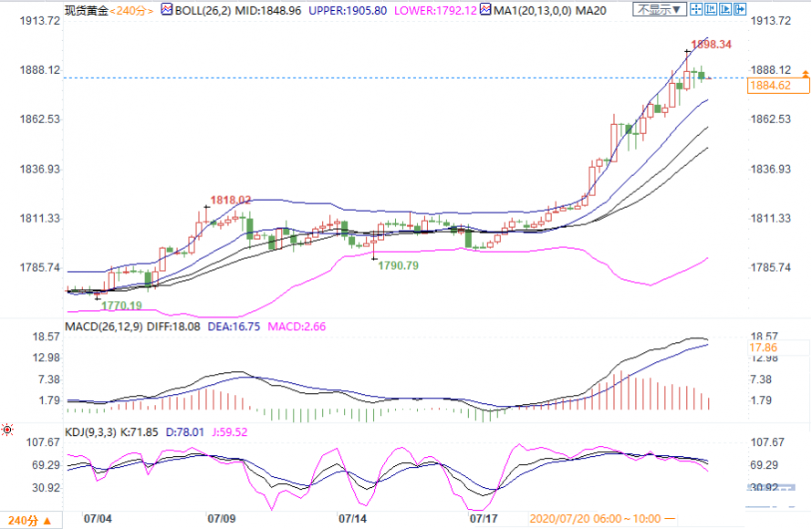Click the expand chart scale icon
Viewport: 812px width, 529px height.
(725, 9)
